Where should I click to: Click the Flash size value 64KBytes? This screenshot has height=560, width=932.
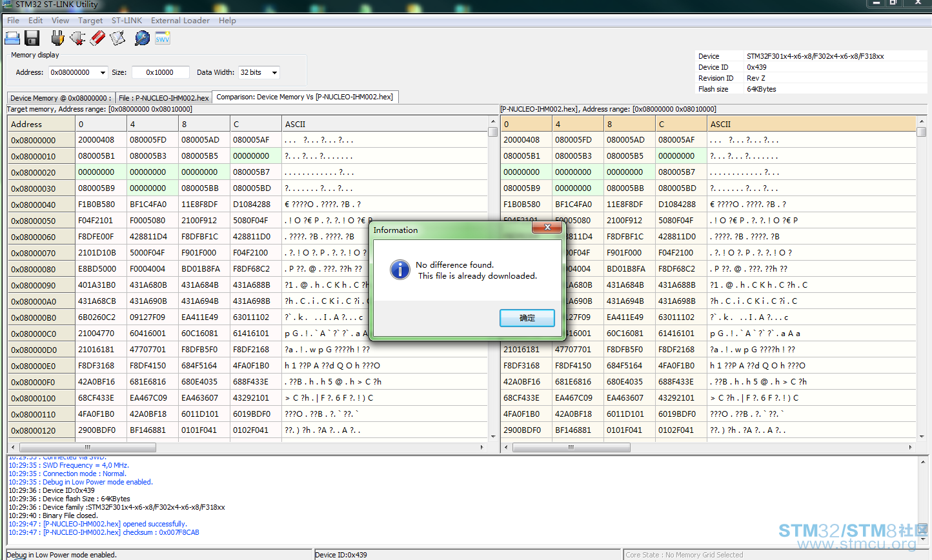pos(762,89)
